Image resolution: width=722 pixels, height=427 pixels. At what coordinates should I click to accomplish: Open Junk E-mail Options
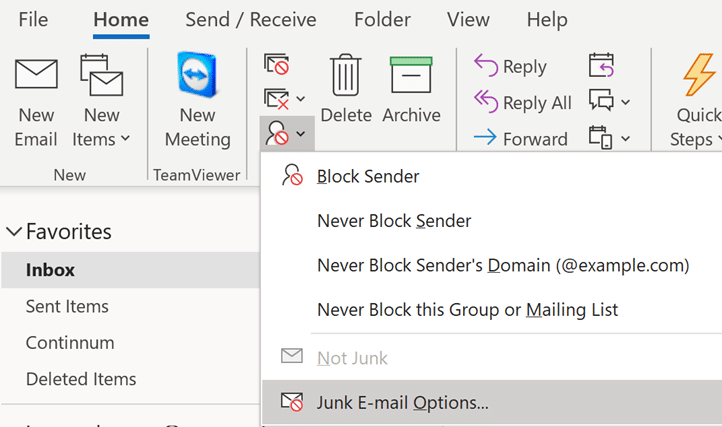[x=402, y=403]
